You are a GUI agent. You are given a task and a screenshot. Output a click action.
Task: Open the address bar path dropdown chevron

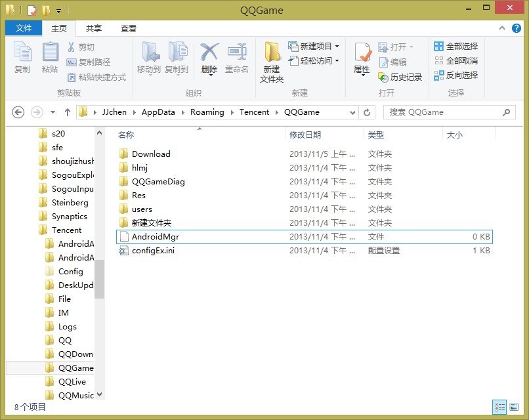(353, 112)
